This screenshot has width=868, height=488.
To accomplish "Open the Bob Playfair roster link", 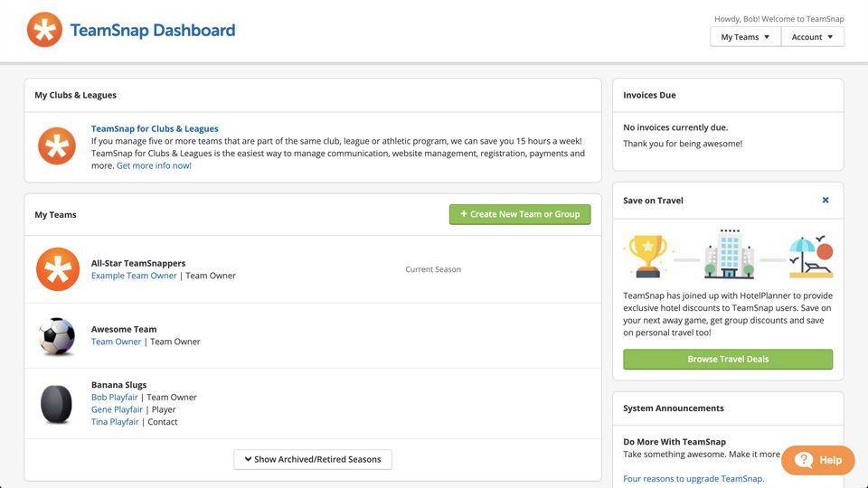I will [115, 398].
